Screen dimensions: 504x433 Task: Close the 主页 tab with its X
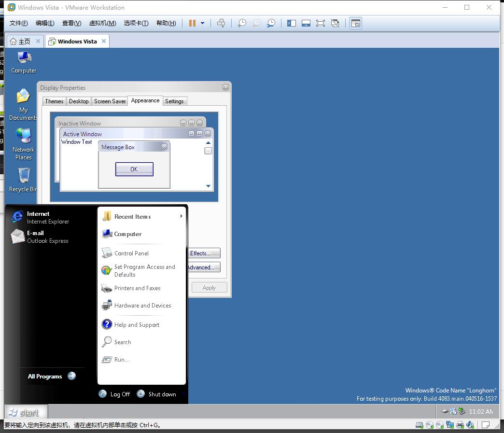[38, 41]
